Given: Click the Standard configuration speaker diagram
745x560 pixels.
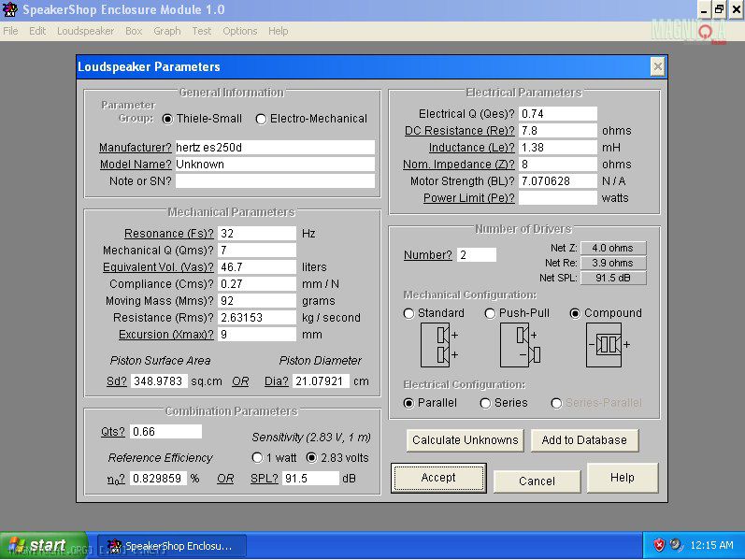Looking at the screenshot, I should (437, 344).
